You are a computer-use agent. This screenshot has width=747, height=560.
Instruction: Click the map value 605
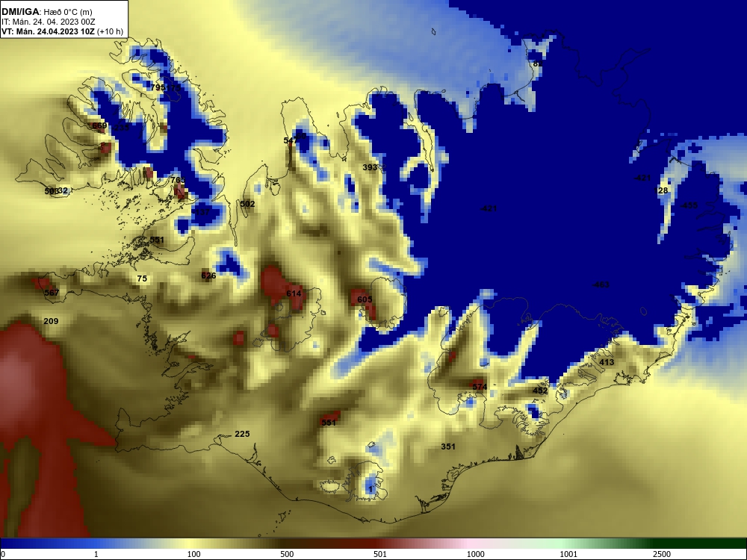365,299
